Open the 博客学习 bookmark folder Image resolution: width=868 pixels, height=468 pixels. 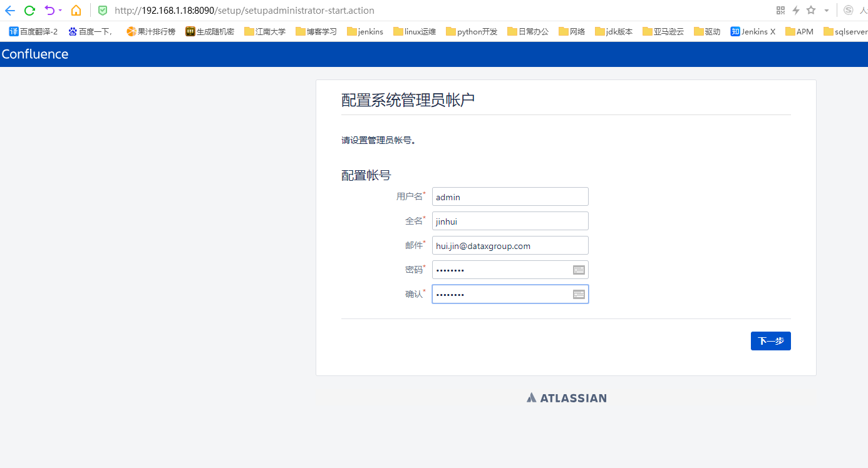coord(316,31)
